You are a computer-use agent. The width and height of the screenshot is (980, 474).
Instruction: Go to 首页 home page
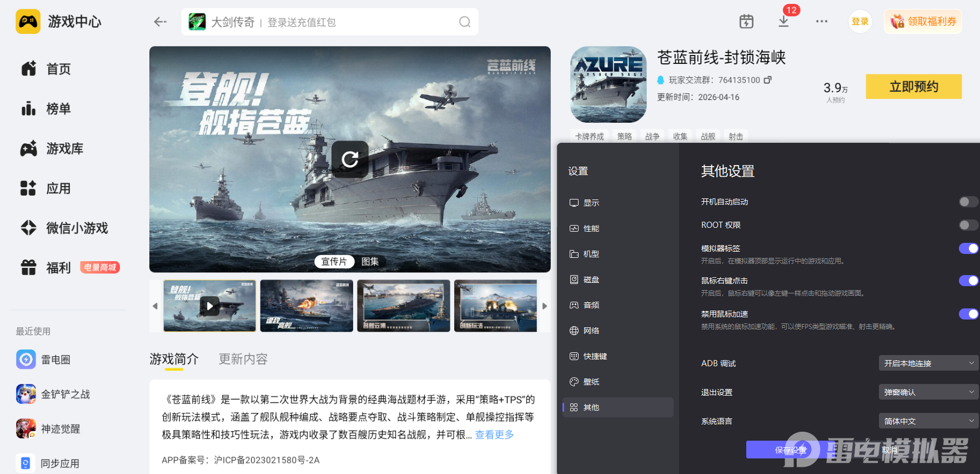(x=46, y=69)
